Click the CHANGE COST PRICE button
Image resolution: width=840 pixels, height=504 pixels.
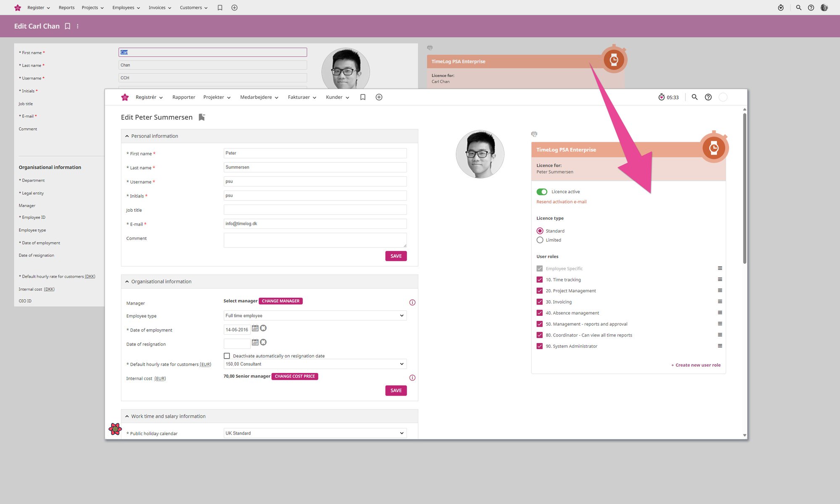coord(295,376)
